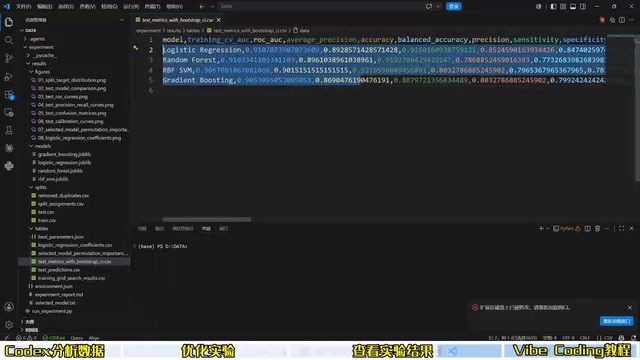Click the CRLF line ending status item

pos(585,338)
